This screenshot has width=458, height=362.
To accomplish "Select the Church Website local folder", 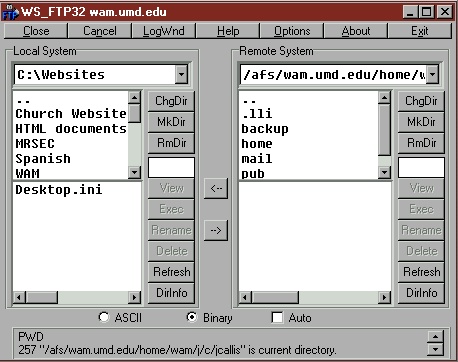I will (x=71, y=114).
